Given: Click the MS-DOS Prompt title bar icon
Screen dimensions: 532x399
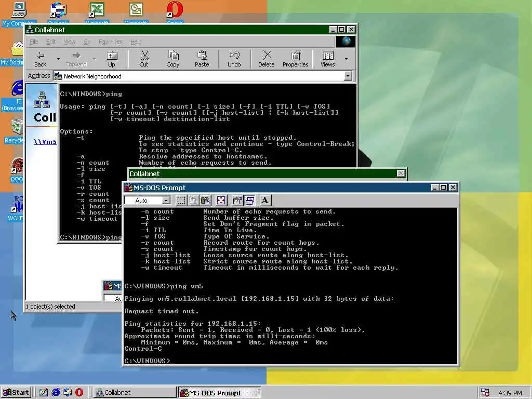Looking at the screenshot, I should pyautogui.click(x=129, y=187).
